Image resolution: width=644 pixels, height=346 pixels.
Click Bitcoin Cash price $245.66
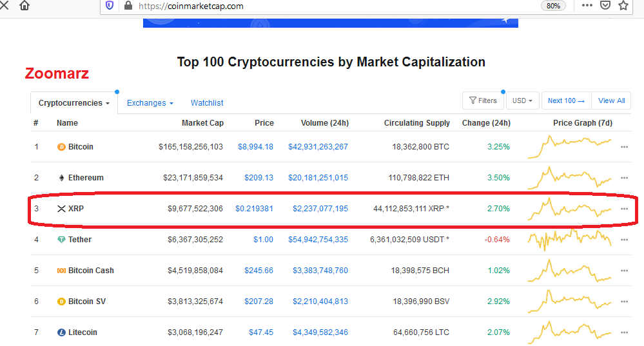click(259, 271)
